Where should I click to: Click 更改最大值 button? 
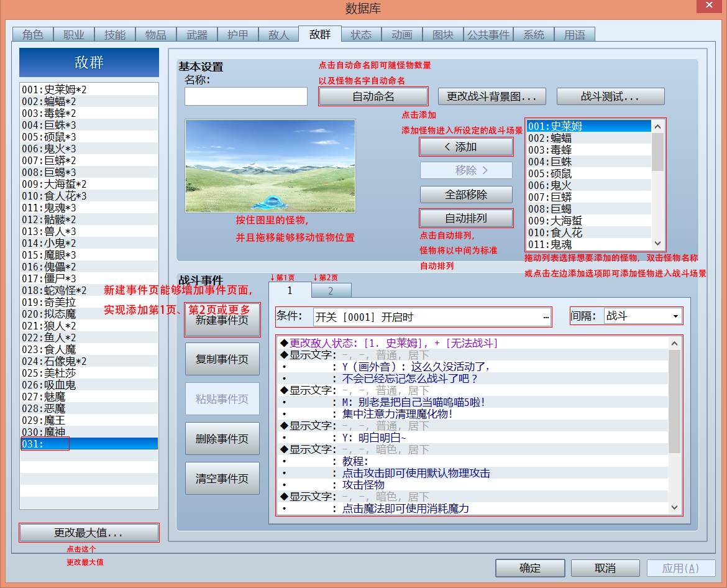(x=89, y=533)
